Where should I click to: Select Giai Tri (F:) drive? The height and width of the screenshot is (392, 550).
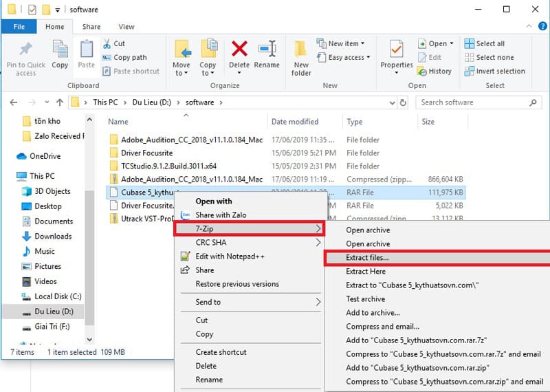(46, 327)
